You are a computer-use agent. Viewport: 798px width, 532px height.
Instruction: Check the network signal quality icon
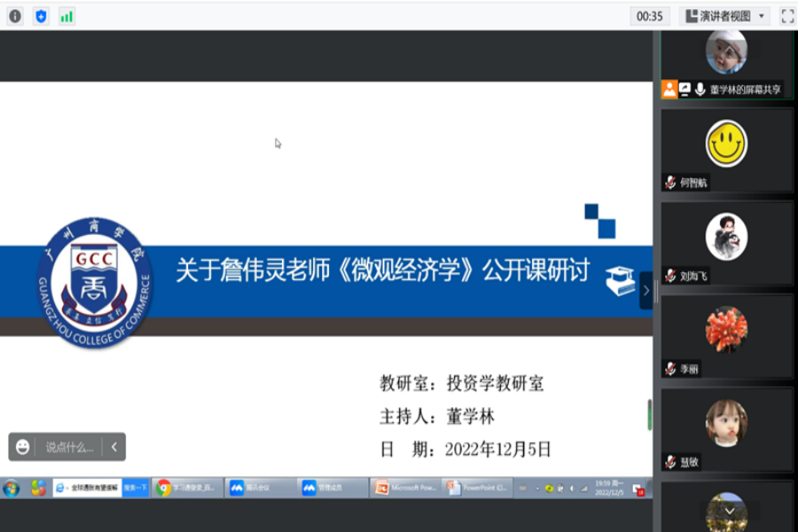coord(66,15)
